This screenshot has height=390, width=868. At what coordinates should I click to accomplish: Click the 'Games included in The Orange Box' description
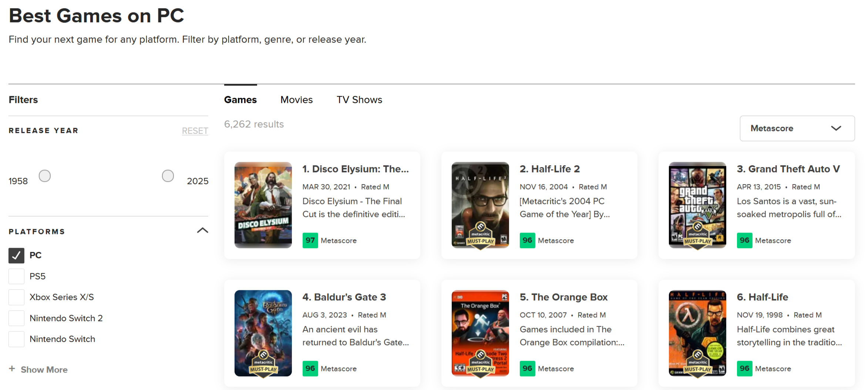[x=572, y=336]
